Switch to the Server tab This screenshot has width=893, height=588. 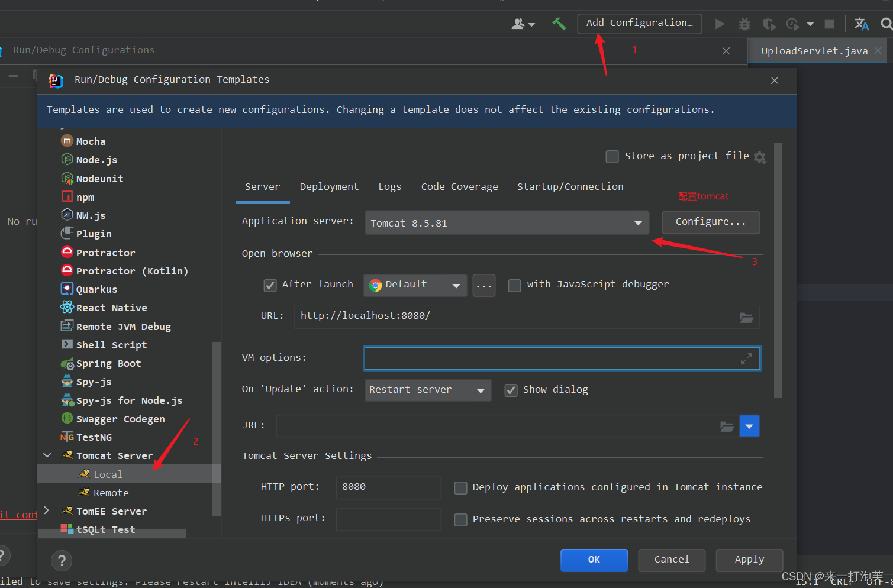click(263, 187)
